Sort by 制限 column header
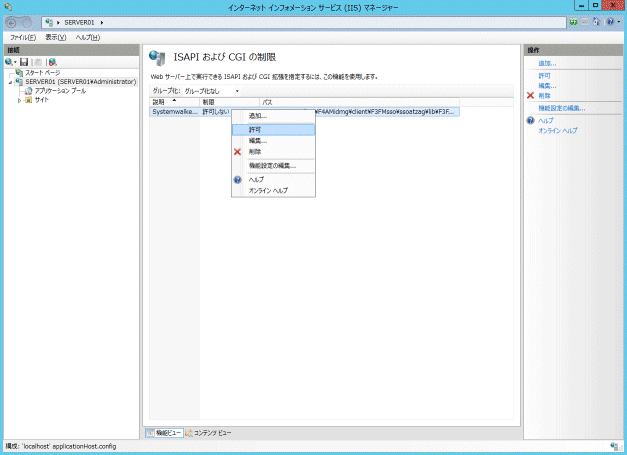 [x=230, y=102]
